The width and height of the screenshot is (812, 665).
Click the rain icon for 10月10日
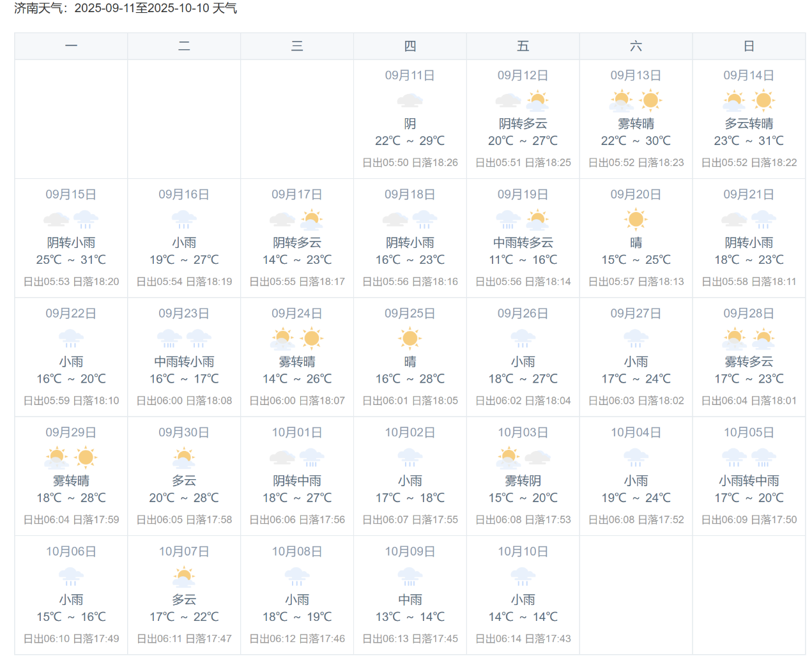point(523,577)
